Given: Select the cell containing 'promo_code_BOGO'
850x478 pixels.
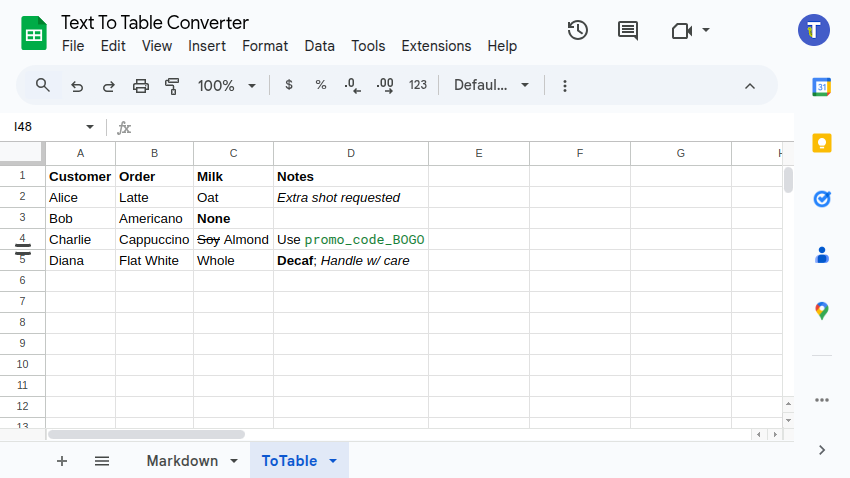Looking at the screenshot, I should (x=351, y=240).
